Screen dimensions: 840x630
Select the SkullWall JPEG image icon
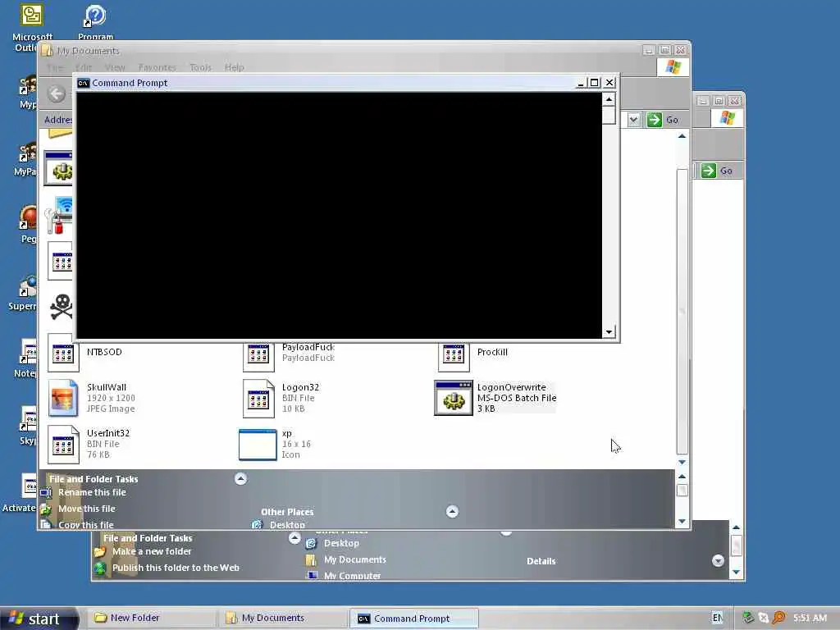point(62,398)
